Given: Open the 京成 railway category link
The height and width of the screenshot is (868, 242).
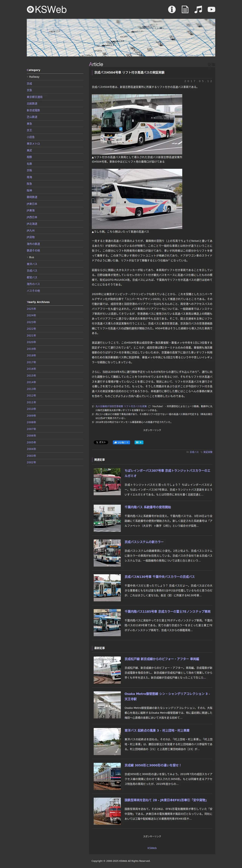Looking at the screenshot, I should point(29,84).
